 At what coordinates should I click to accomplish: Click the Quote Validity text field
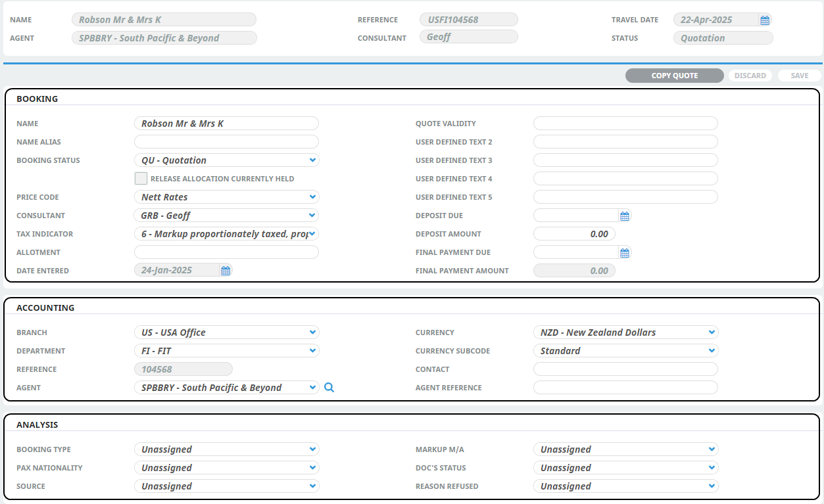click(x=625, y=124)
